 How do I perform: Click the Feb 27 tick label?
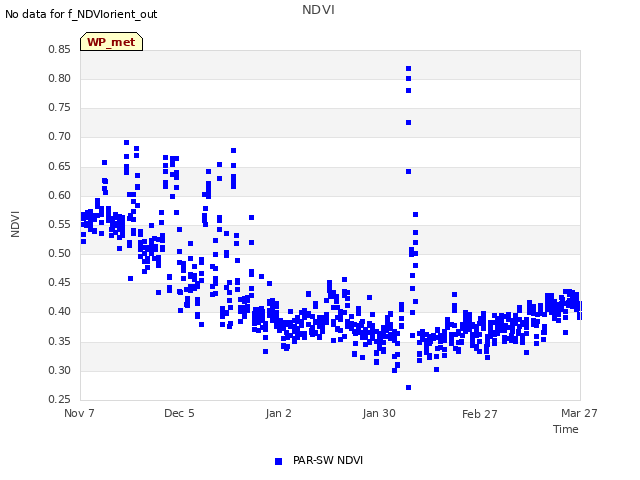pos(480,414)
